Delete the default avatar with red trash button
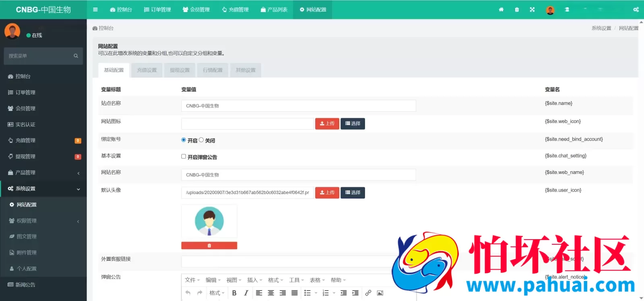 [209, 246]
